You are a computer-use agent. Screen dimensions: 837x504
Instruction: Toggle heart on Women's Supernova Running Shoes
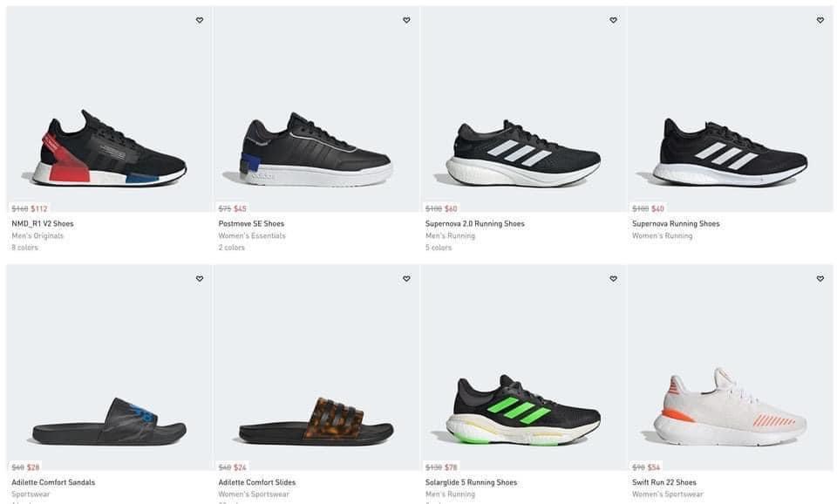click(x=820, y=20)
